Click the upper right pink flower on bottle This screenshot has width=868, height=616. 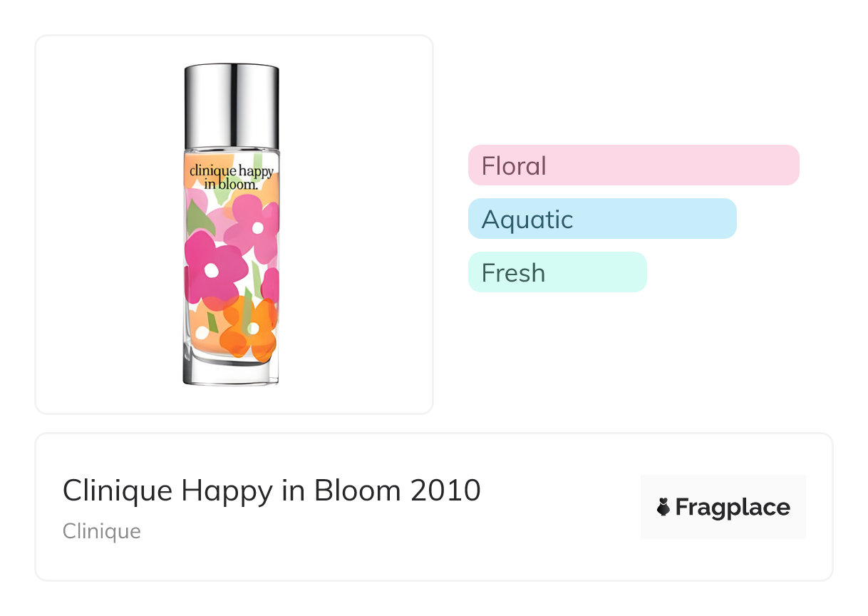pos(257,228)
